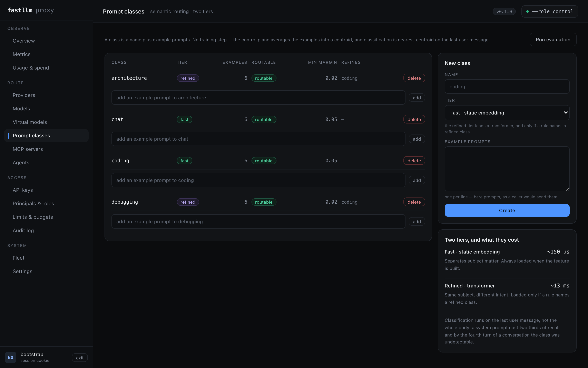
Task: Focus the architecture example prompt field
Action: [x=258, y=98]
